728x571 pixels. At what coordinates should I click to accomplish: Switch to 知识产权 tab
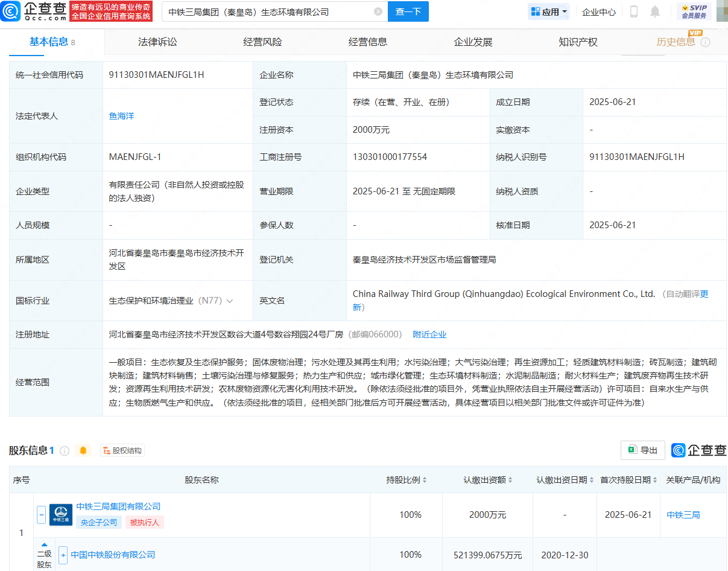pos(578,42)
